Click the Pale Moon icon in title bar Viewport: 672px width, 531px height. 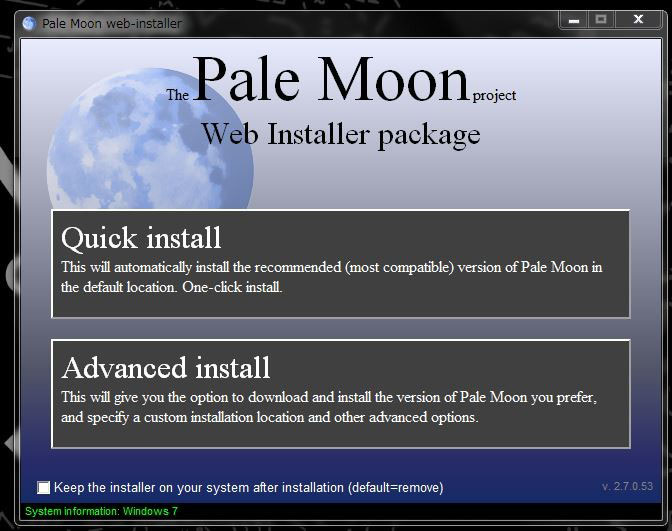coord(29,23)
